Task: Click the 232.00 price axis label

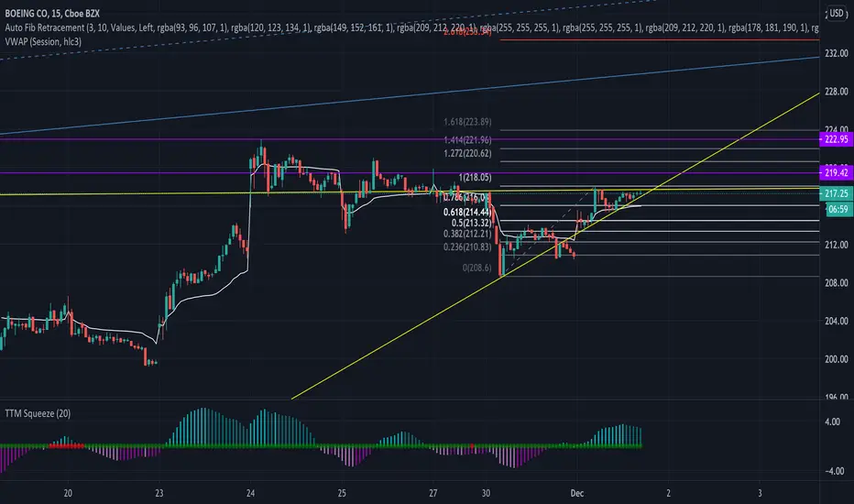Action: (x=837, y=53)
